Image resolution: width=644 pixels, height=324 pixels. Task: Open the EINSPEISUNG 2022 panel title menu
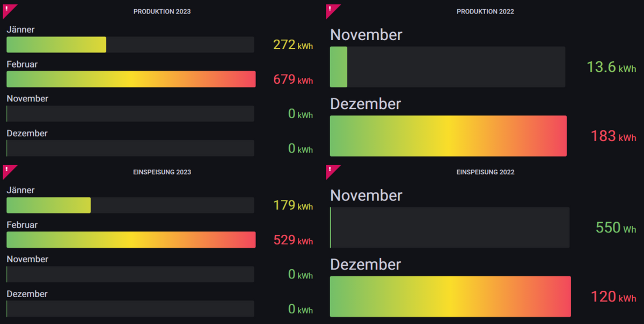point(485,172)
